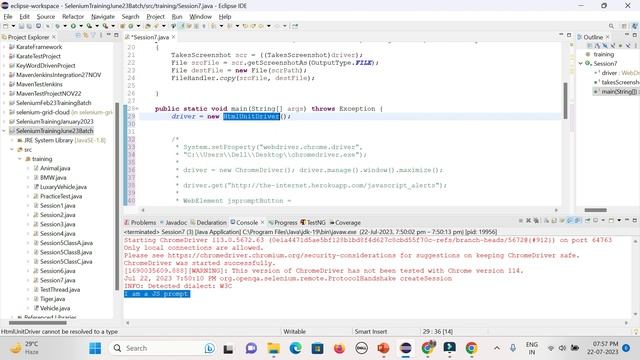Click the Smart Insert status bar entry
The height and width of the screenshot is (360, 640).
point(371,332)
